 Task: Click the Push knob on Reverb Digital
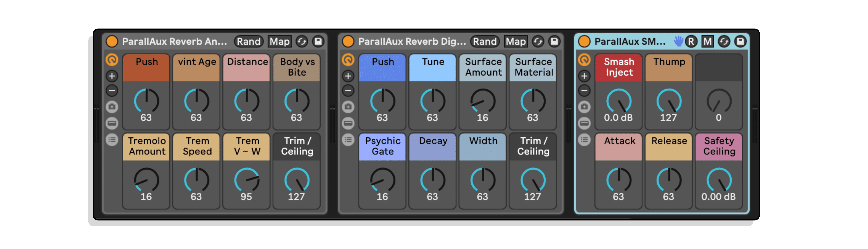point(382,101)
